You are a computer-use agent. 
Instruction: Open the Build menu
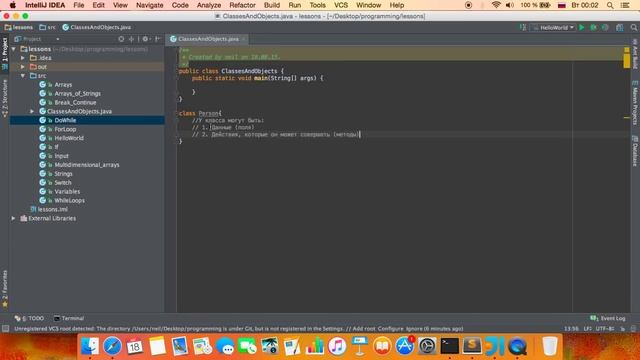[271, 5]
